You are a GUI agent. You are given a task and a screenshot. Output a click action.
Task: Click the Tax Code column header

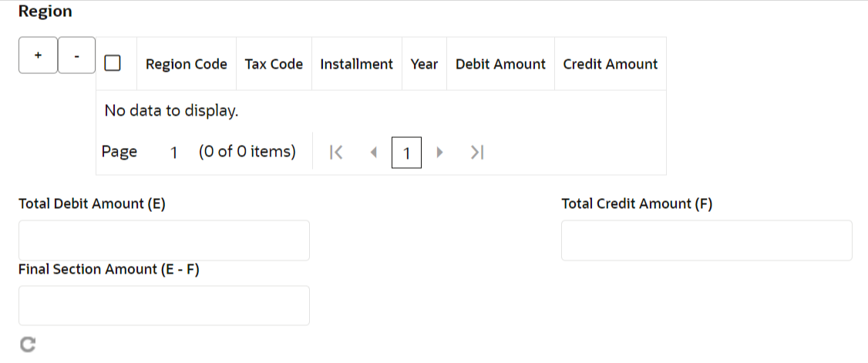pos(274,64)
